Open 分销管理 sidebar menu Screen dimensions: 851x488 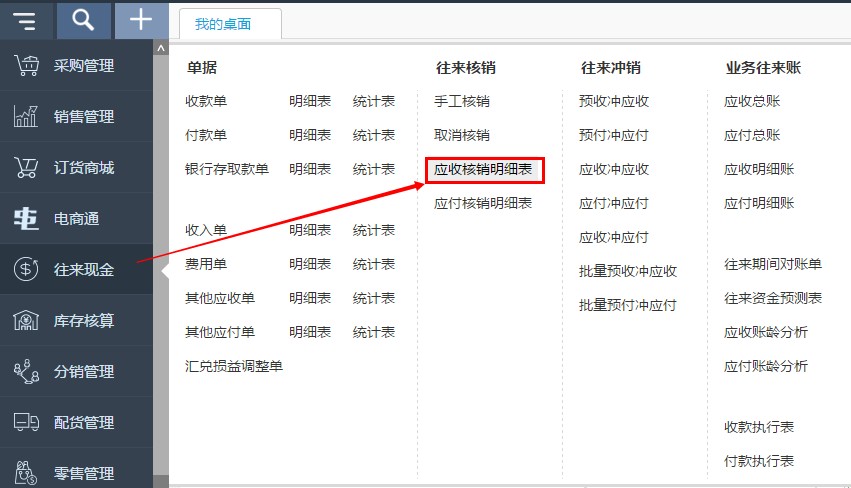coord(77,372)
